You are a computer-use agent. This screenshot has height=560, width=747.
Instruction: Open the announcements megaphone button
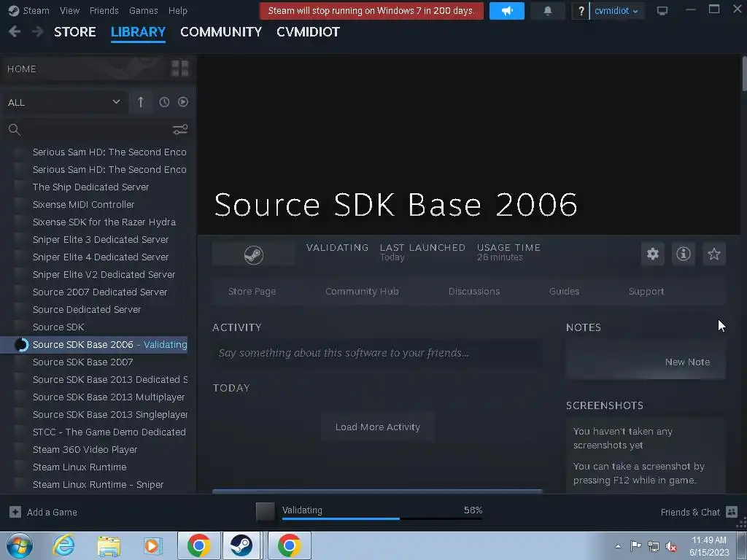coord(506,10)
